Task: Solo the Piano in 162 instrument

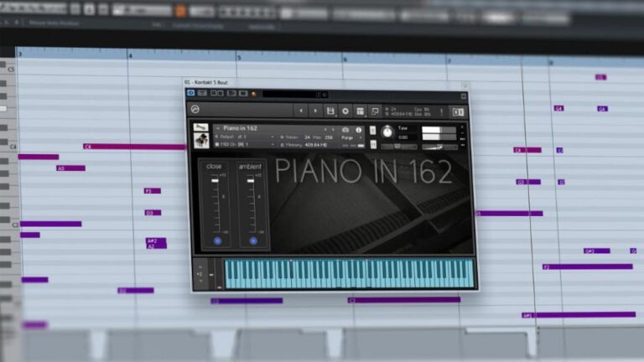Action: [372, 130]
